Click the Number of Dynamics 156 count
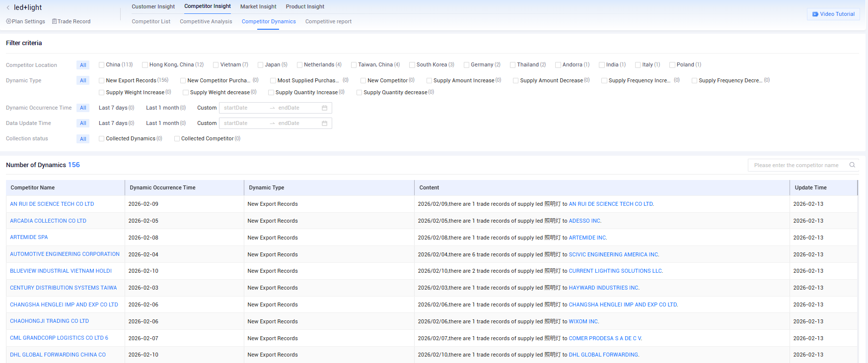This screenshot has height=363, width=868. click(74, 165)
